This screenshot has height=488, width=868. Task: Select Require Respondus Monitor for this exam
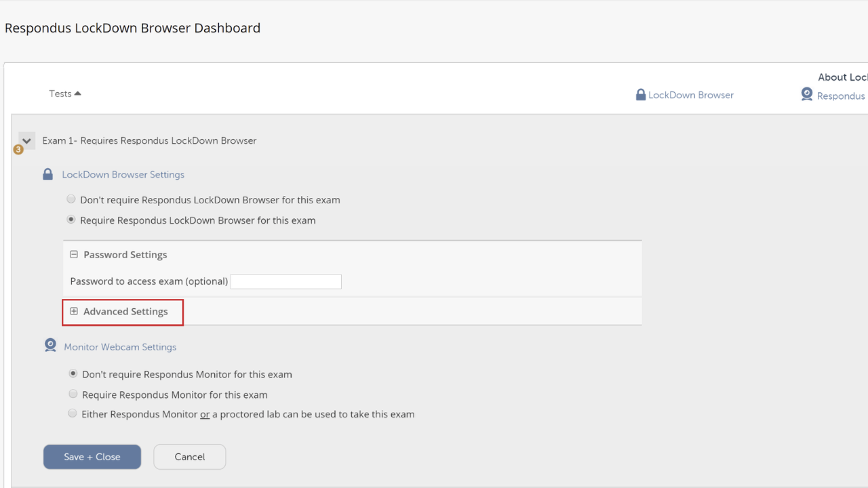point(73,394)
